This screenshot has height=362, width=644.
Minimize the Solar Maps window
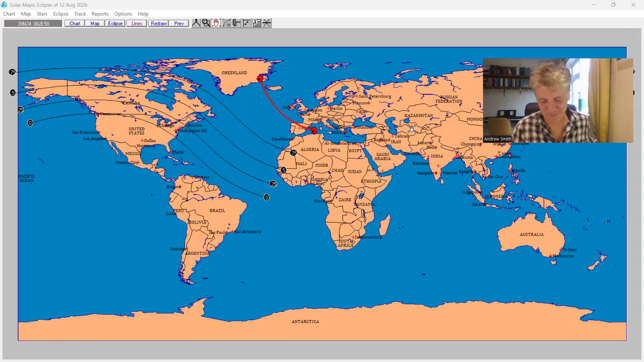pos(594,5)
